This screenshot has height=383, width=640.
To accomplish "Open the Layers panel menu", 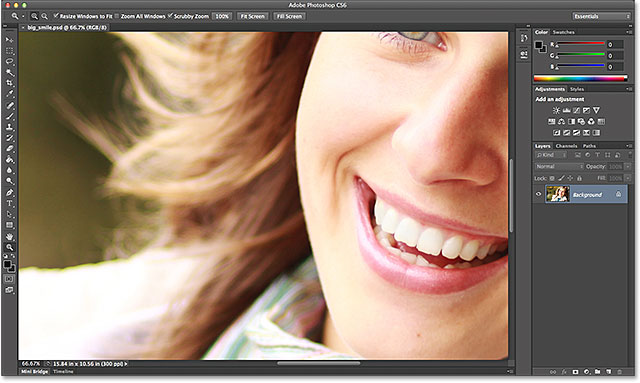I will pyautogui.click(x=629, y=146).
